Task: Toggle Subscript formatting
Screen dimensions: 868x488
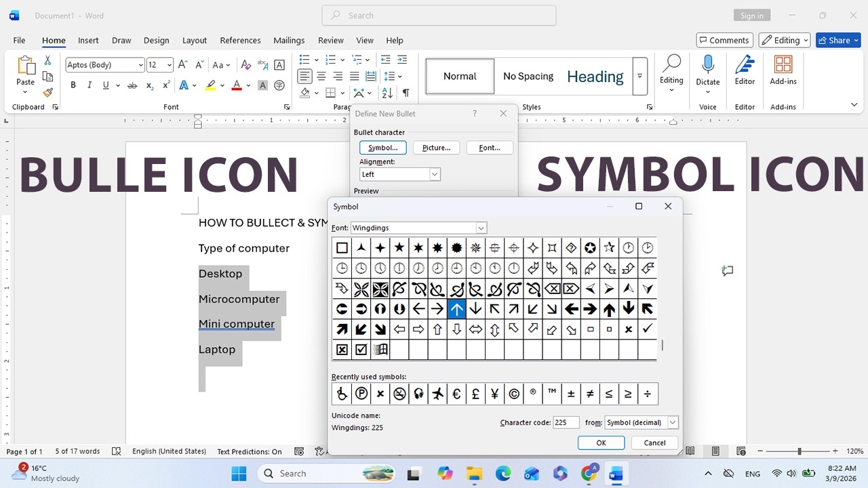Action: (150, 85)
